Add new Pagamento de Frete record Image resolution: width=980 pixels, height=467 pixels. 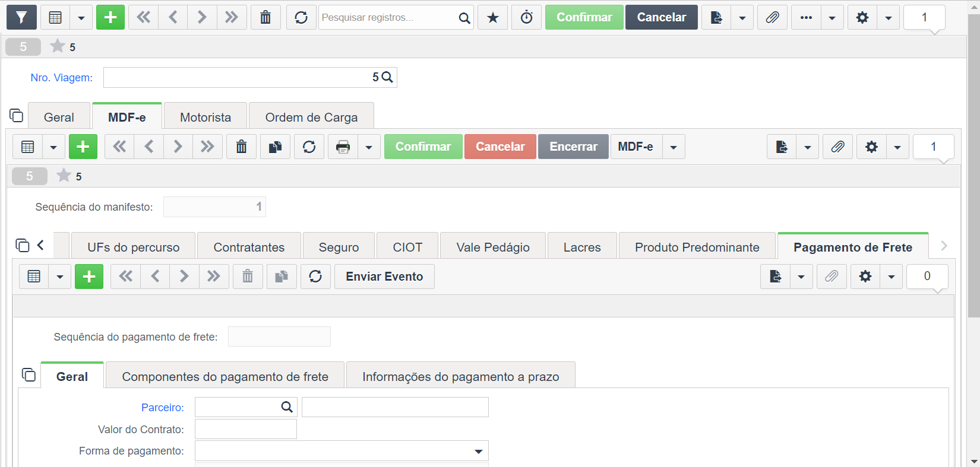(89, 277)
